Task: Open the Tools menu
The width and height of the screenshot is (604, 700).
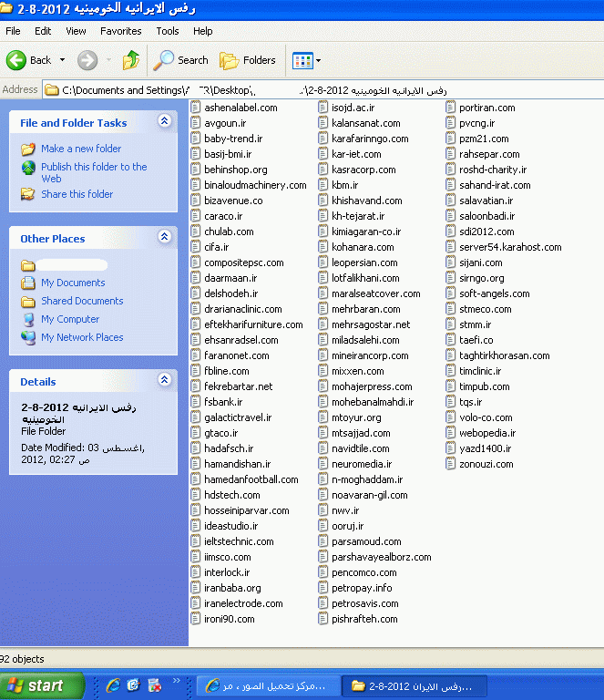Action: (x=168, y=31)
